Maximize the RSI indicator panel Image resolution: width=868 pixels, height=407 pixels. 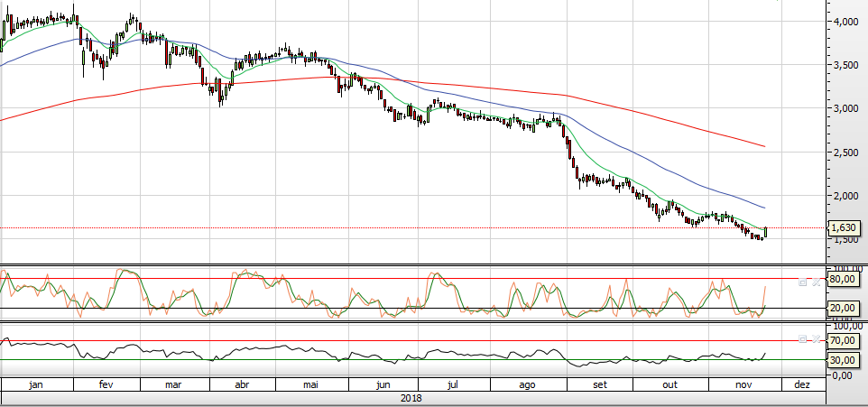coord(802,339)
